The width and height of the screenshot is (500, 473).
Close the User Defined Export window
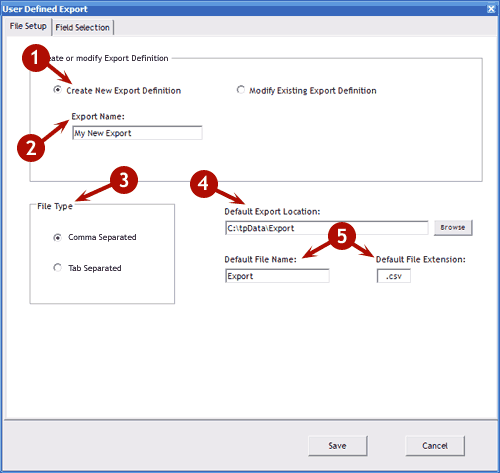click(491, 9)
